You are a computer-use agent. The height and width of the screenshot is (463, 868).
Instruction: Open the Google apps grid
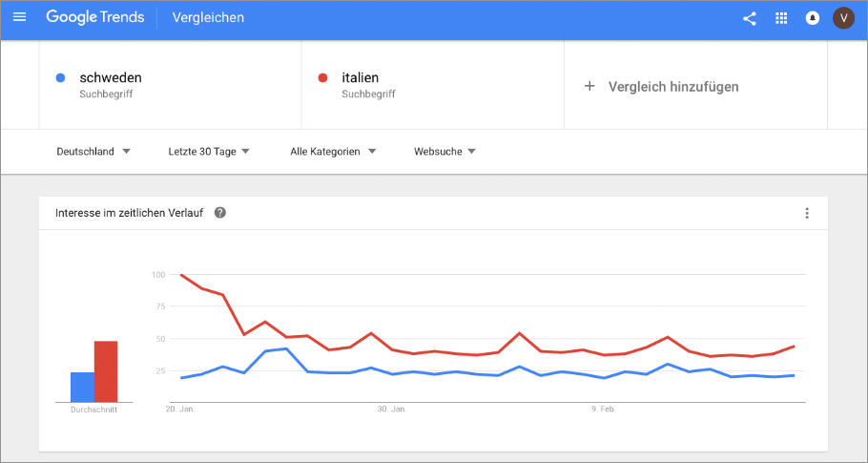(781, 18)
